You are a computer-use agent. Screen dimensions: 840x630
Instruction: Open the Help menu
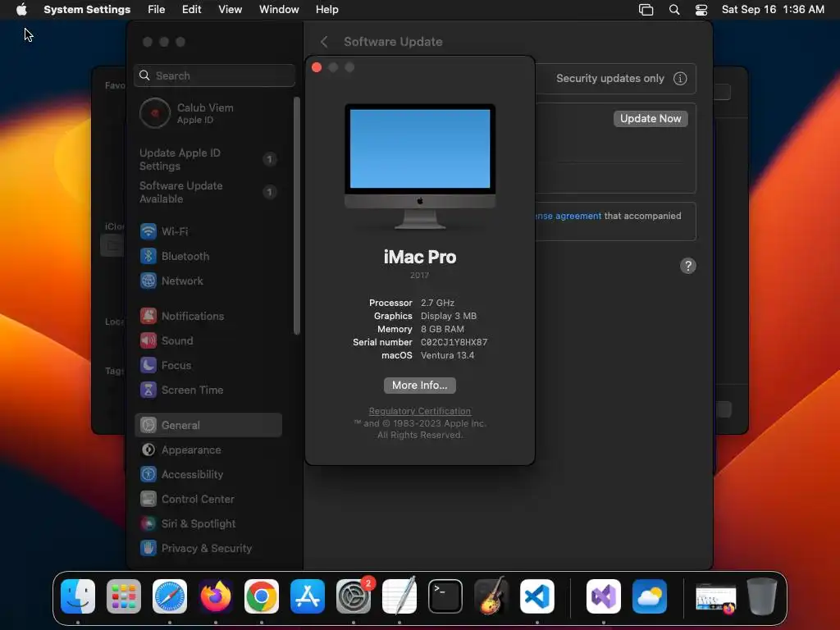click(x=326, y=10)
